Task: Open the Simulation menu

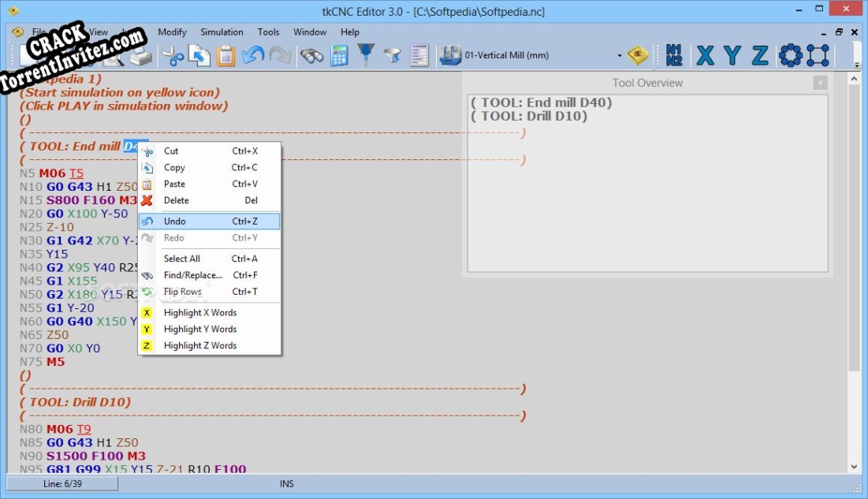Action: (222, 32)
